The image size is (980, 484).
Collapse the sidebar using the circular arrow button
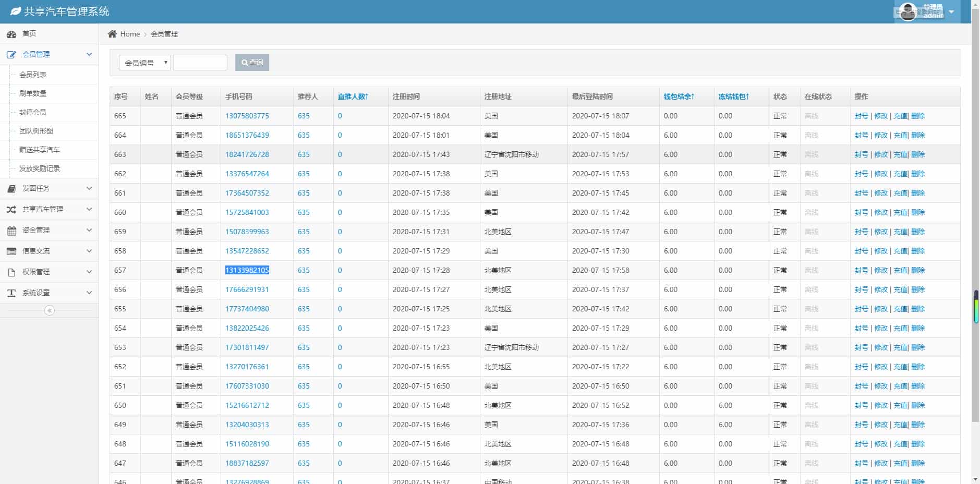pos(50,310)
